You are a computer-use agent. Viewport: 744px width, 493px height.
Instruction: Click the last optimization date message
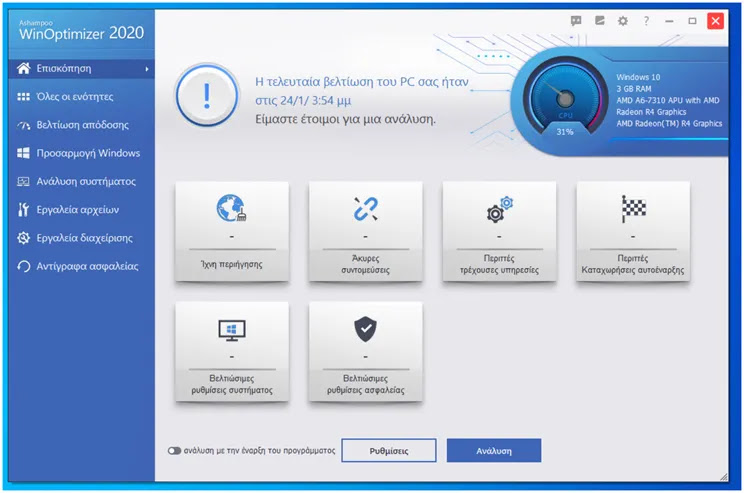coord(362,91)
